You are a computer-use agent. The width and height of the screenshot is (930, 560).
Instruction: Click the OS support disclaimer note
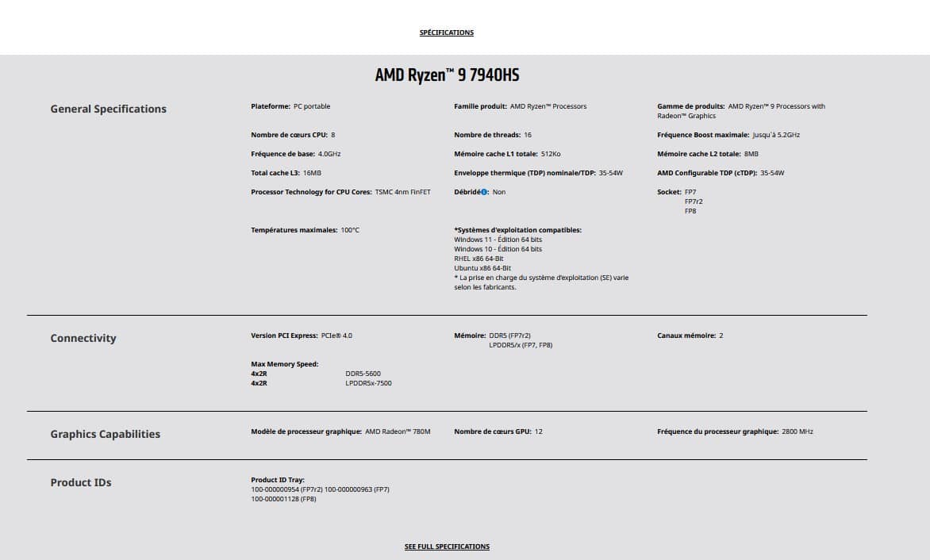(x=541, y=282)
